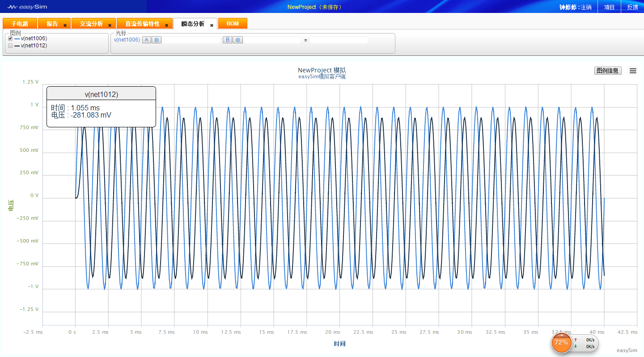
Task: Click the 注销 logout link
Action: [x=586, y=7]
